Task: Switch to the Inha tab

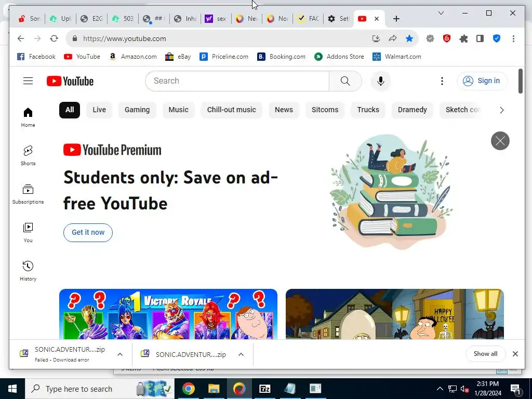Action: click(184, 19)
